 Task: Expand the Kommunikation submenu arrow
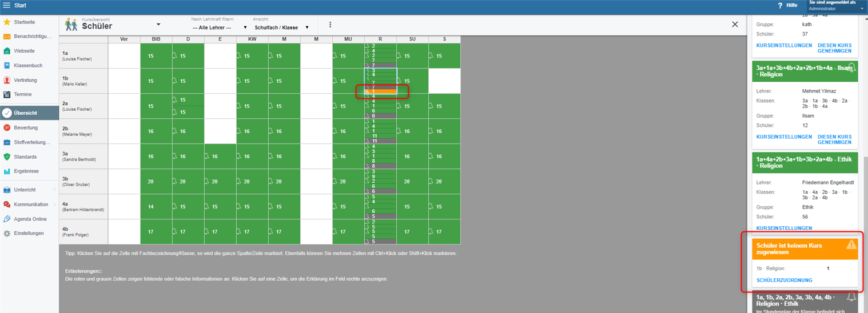[x=54, y=204]
